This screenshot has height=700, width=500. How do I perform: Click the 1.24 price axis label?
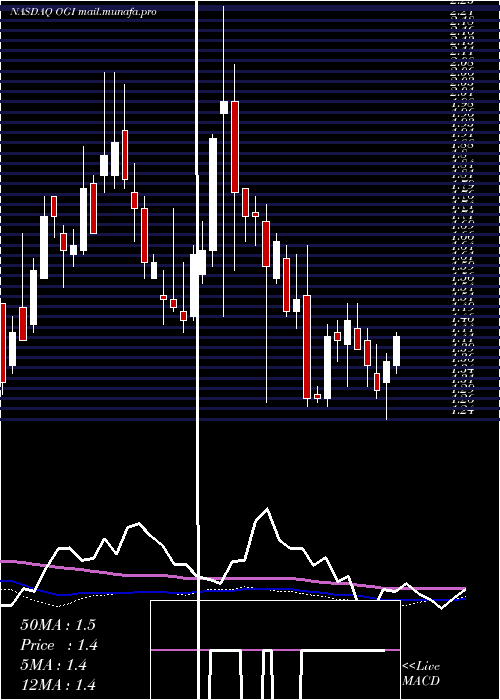pos(462,412)
